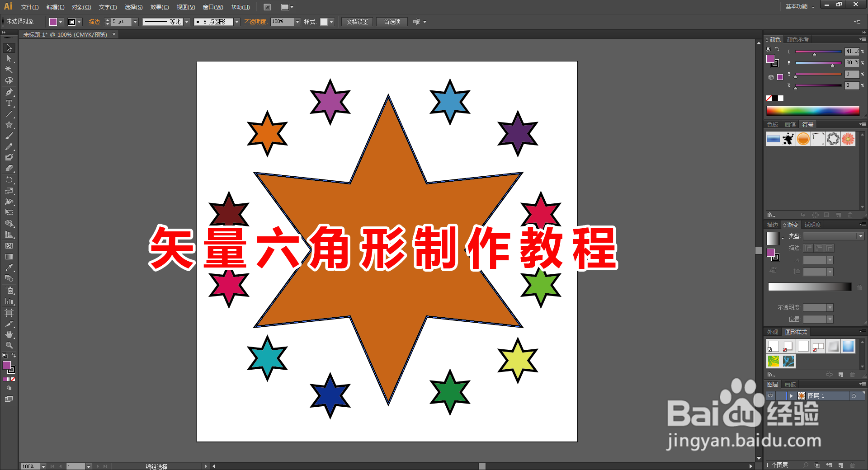The image size is (868, 470).
Task: Hide 图层 1 using its eye toggle
Action: click(771, 396)
